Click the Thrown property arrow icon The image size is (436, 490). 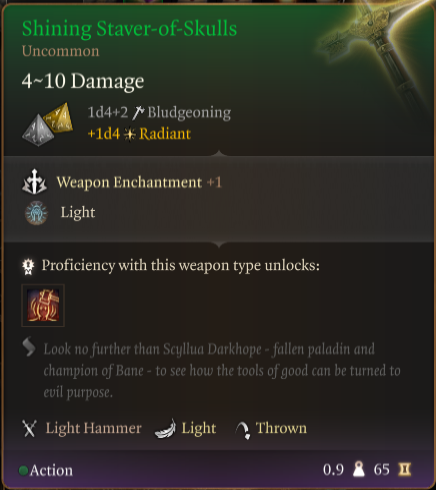(x=243, y=430)
